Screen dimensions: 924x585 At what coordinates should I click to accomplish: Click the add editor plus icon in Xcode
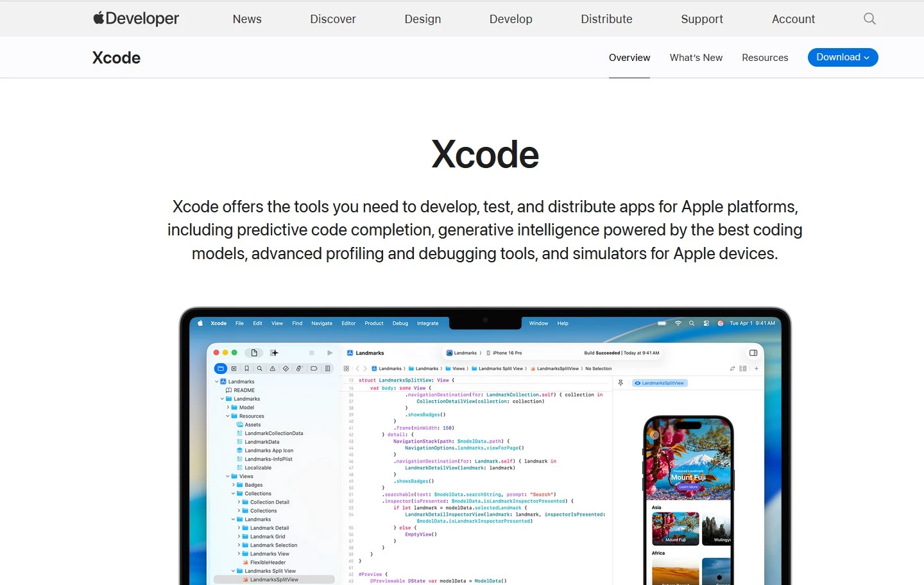pyautogui.click(x=757, y=369)
